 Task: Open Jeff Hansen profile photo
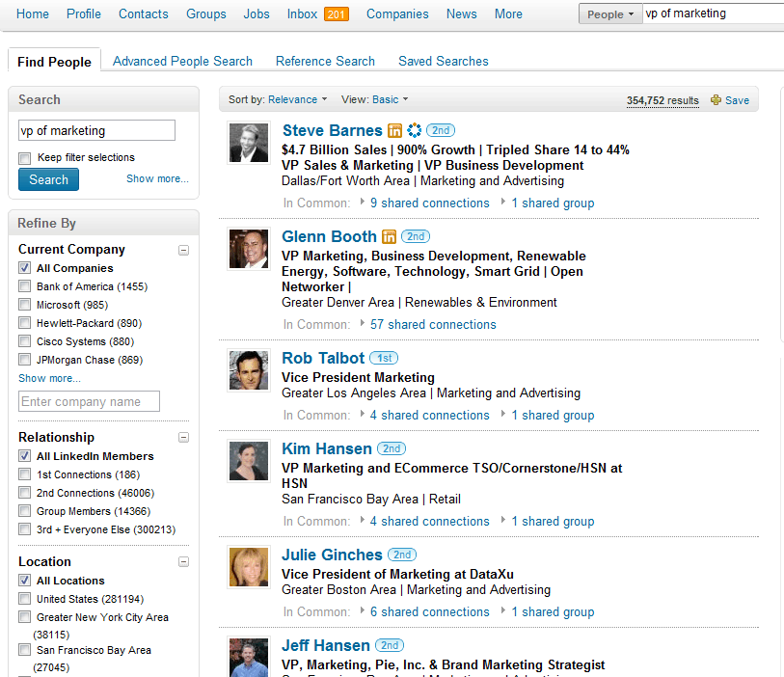click(249, 657)
